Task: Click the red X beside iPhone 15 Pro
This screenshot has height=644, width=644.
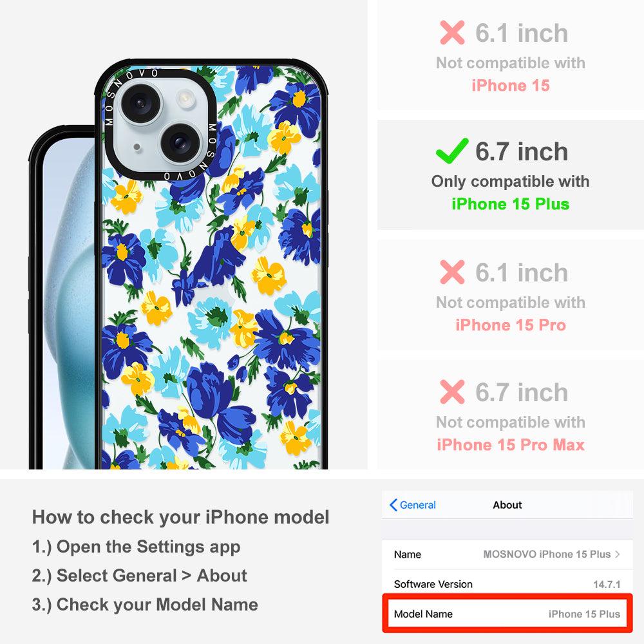Action: click(452, 272)
